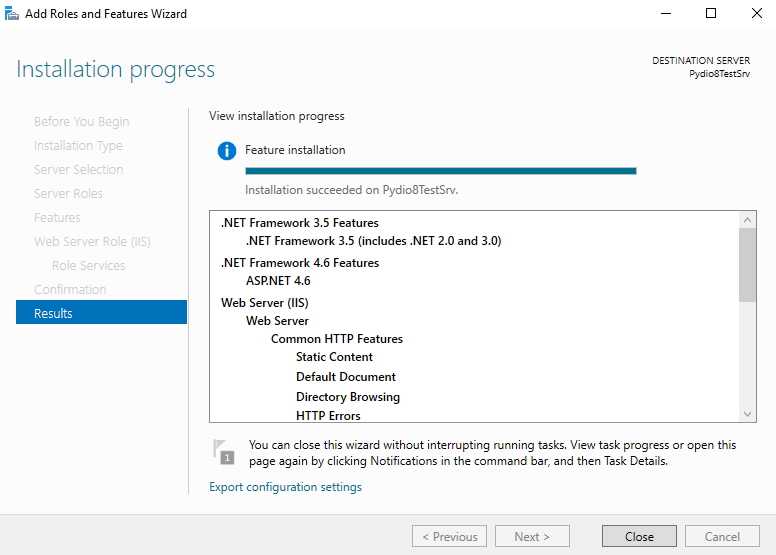
Task: Click the Common HTTP Features entry
Action: point(337,339)
